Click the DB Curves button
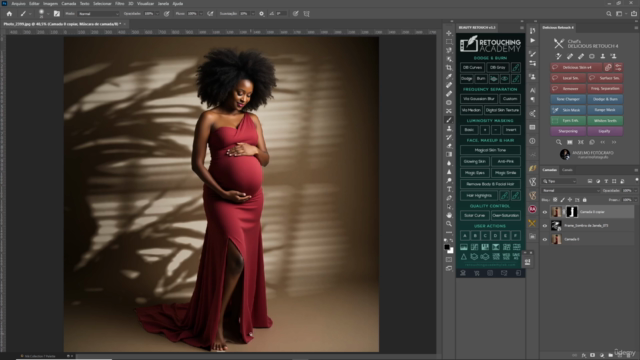Viewport: 640px width, 360px height. coord(472,67)
